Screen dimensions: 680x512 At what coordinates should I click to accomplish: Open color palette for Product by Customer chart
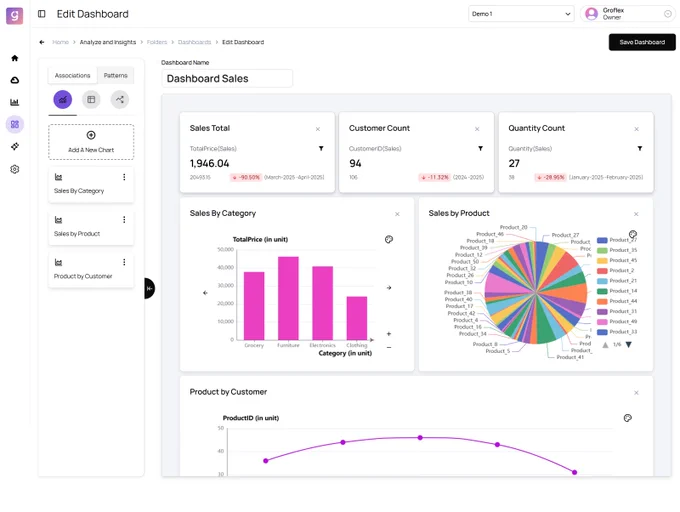point(628,418)
